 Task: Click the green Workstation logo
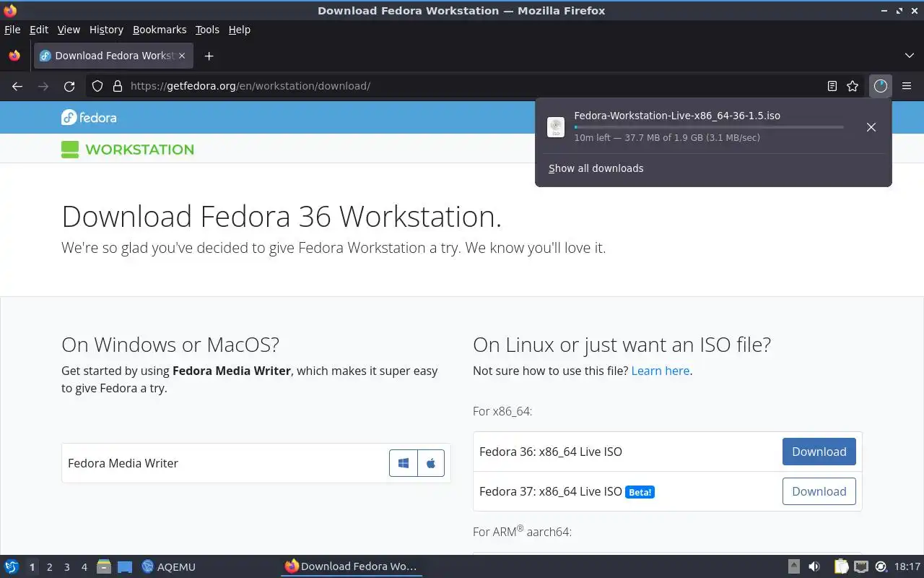coord(128,150)
